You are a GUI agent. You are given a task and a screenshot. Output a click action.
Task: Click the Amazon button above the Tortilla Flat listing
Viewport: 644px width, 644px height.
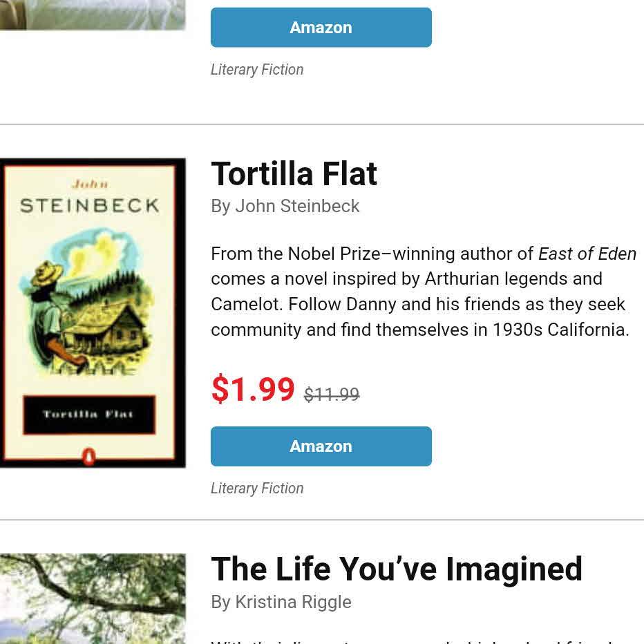click(x=321, y=28)
